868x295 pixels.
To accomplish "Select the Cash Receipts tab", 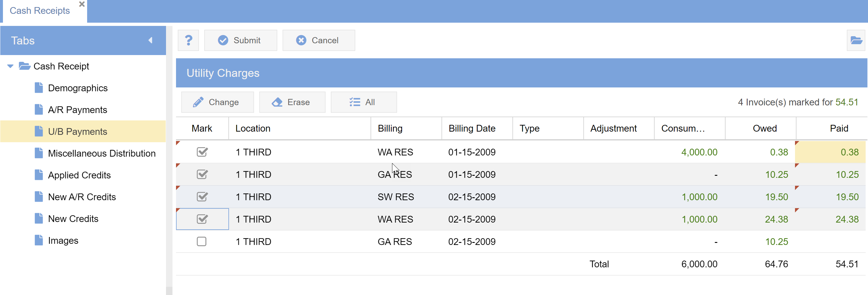I will [40, 11].
